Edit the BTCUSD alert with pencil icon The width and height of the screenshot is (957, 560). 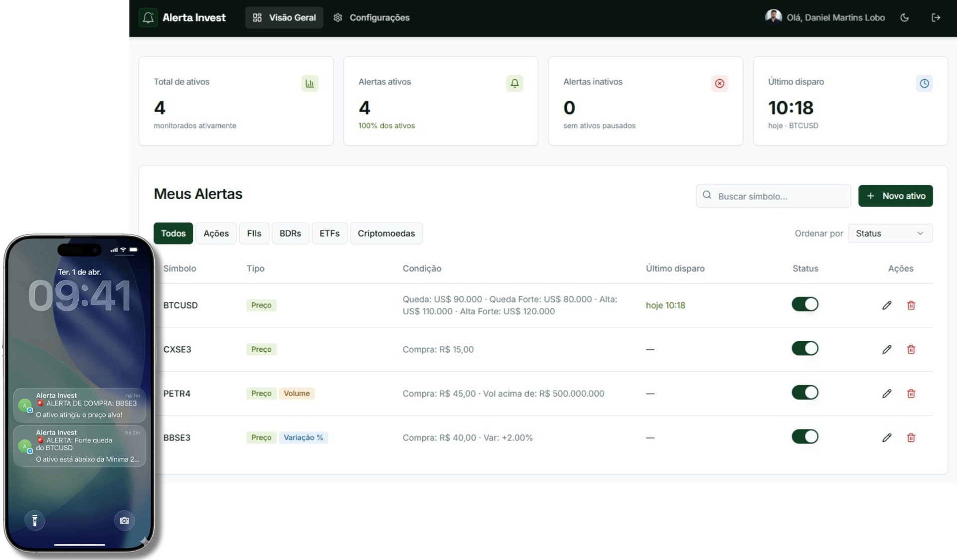(887, 305)
